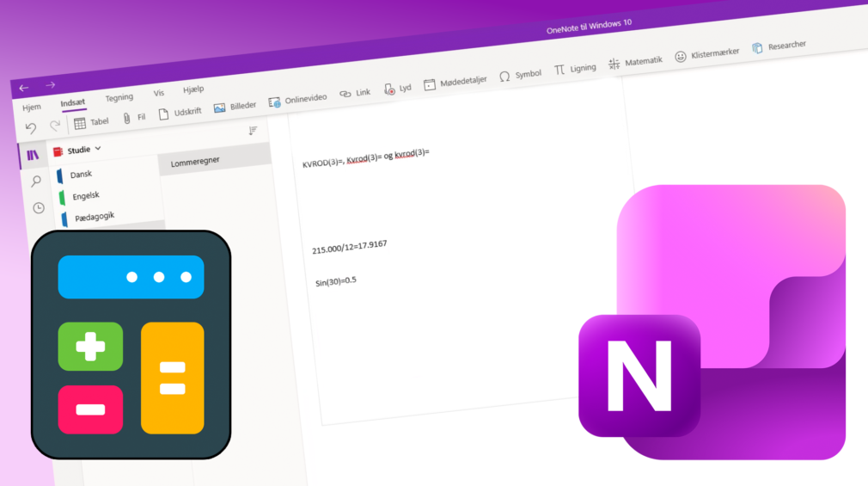
Task: Insert a file with the Fil paperclip
Action: [127, 118]
